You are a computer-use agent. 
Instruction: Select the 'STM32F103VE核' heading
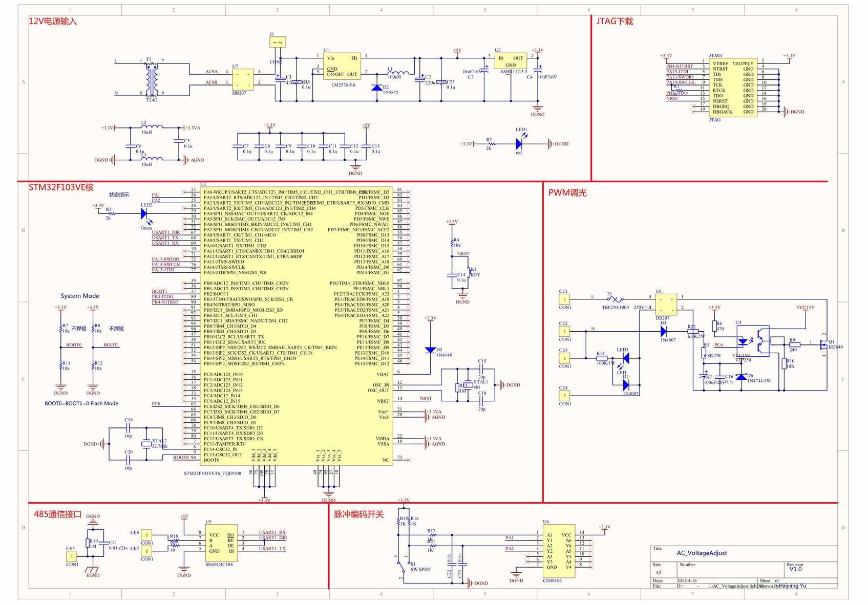[x=61, y=187]
